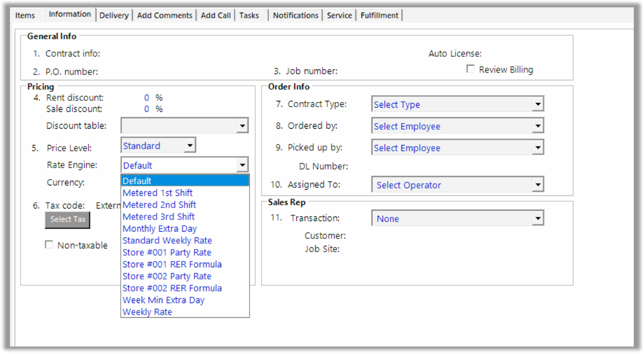The width and height of the screenshot is (644, 354).
Task: Switch to the Delivery tab
Action: coord(114,15)
